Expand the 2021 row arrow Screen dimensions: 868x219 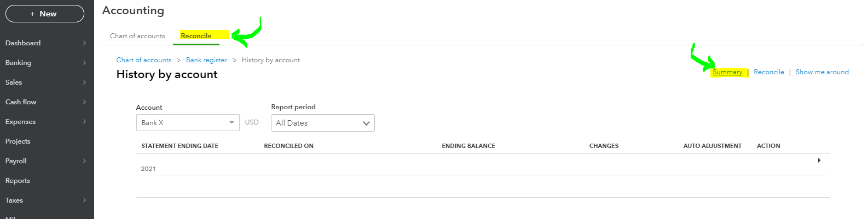click(x=819, y=161)
